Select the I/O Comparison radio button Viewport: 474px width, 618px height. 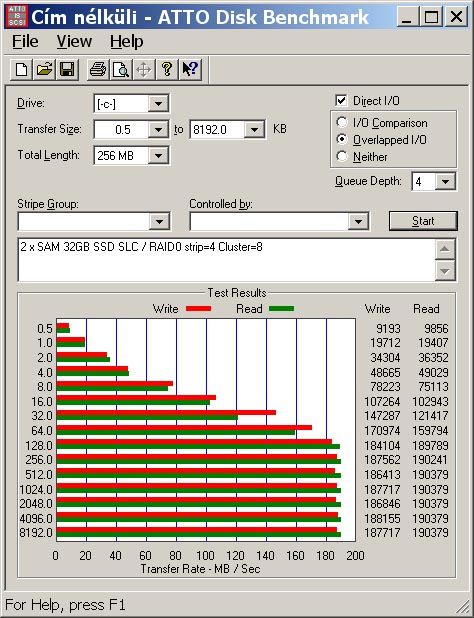click(342, 123)
